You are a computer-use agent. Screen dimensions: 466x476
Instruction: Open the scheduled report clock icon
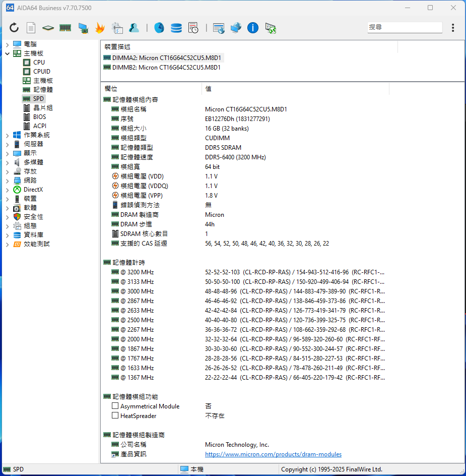click(x=193, y=28)
